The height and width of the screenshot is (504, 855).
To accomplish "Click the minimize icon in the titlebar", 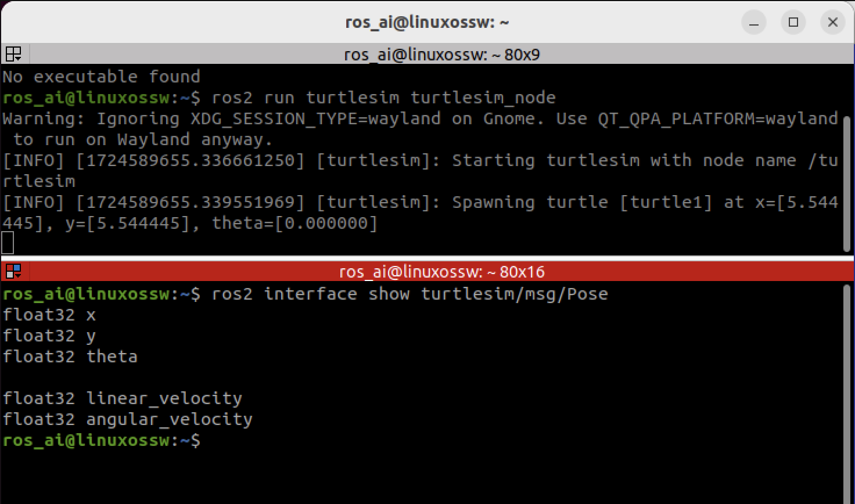I will pyautogui.click(x=754, y=22).
